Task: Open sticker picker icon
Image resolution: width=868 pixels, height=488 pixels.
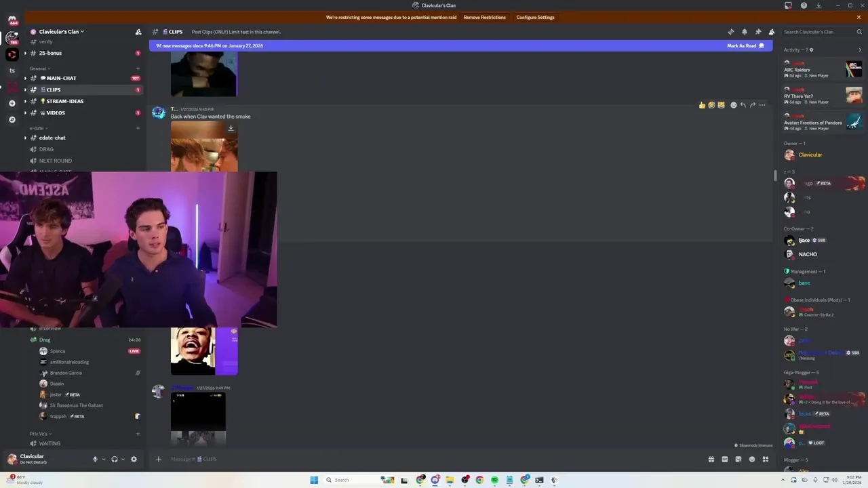Action: (x=738, y=459)
